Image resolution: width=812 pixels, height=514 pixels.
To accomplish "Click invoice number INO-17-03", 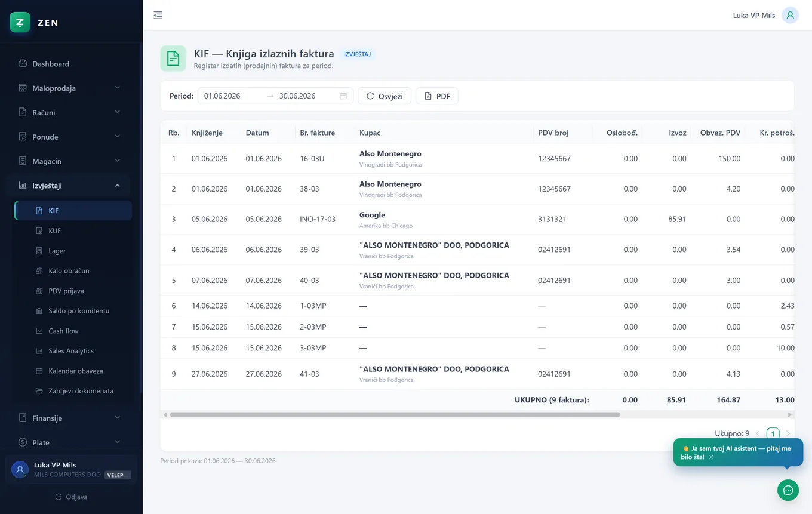I will (x=318, y=219).
